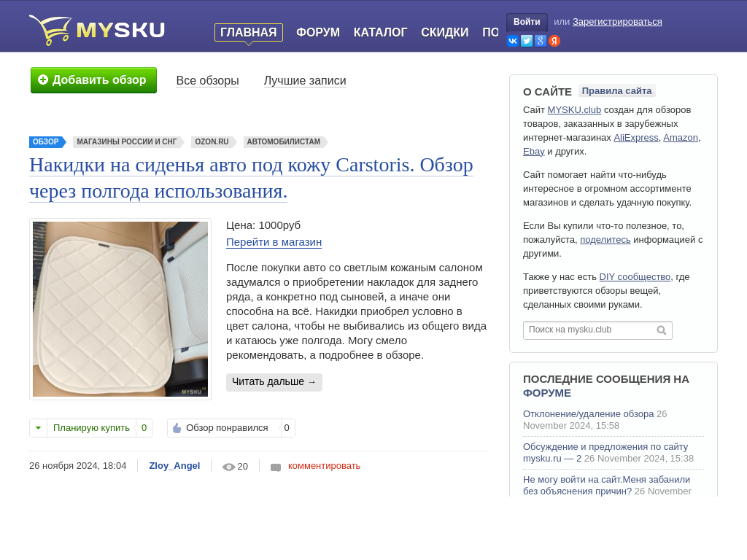The height and width of the screenshot is (560, 747).
Task: Select the ГЛАВНАЯ menu item
Action: point(249,32)
